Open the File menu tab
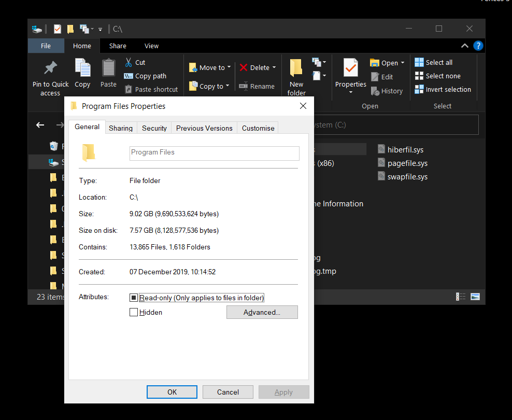Image resolution: width=512 pixels, height=420 pixels. click(46, 46)
